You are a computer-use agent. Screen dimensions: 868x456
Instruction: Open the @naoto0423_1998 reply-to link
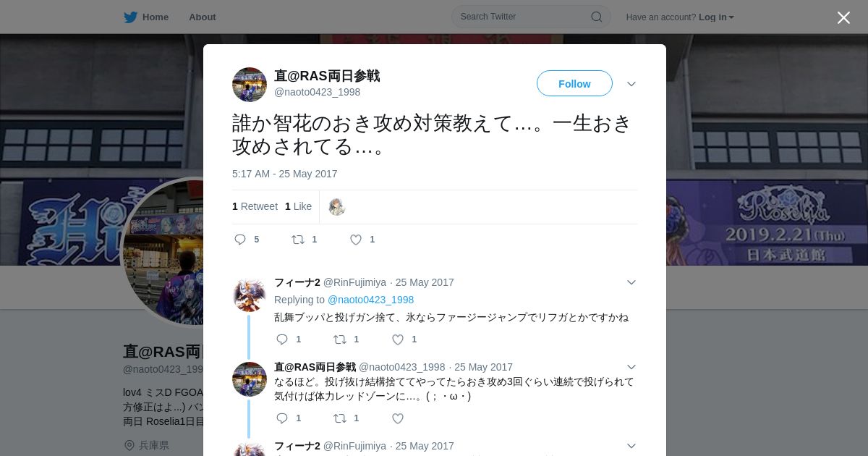tap(370, 300)
